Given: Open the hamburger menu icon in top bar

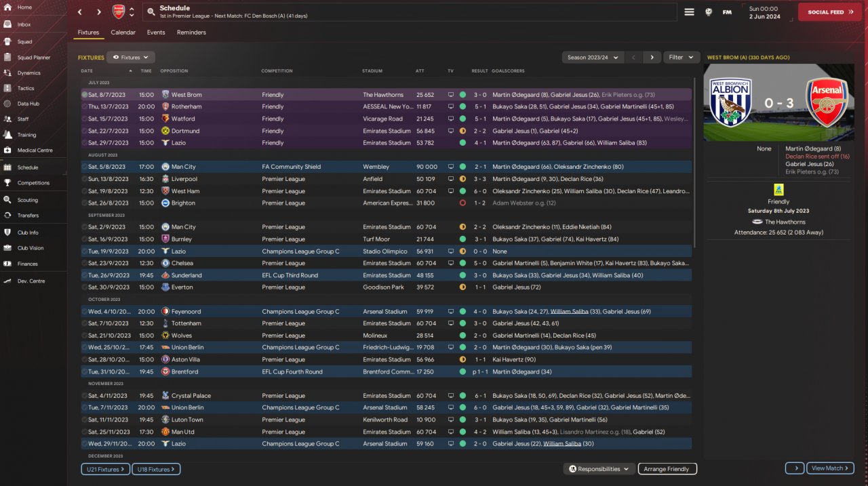Looking at the screenshot, I should [x=689, y=12].
